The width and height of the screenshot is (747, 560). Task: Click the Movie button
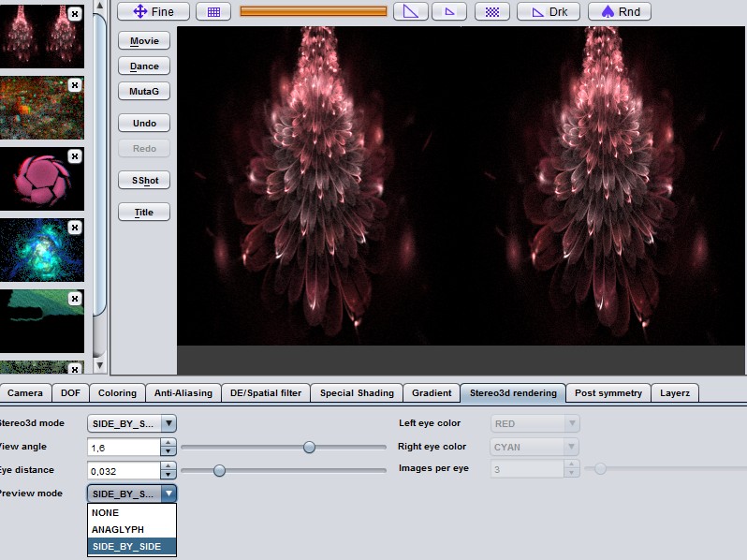click(x=144, y=41)
